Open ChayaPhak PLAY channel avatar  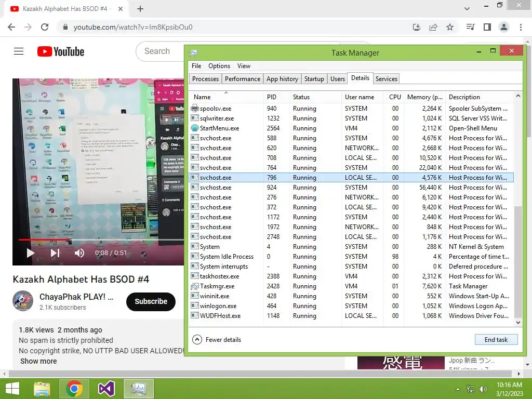(x=23, y=301)
